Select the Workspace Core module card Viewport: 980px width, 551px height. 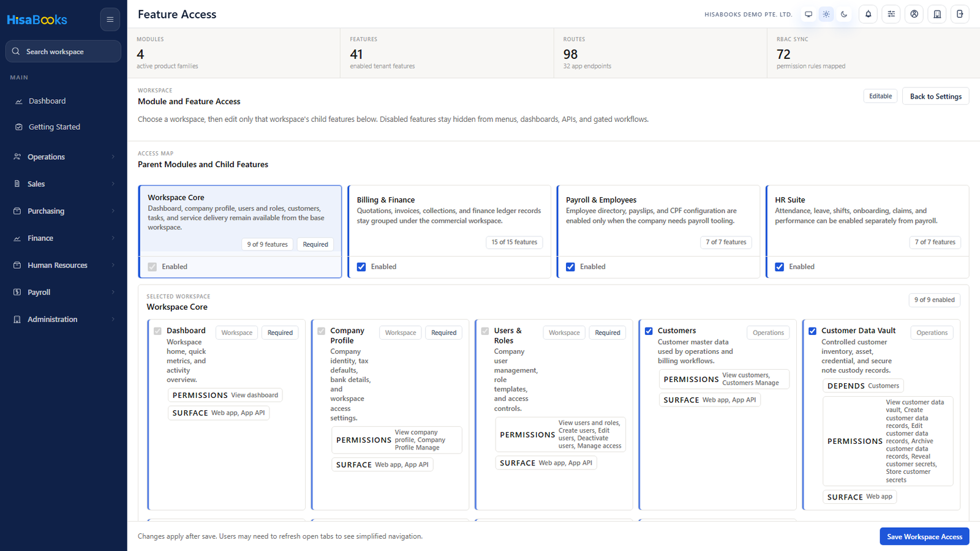click(x=240, y=231)
